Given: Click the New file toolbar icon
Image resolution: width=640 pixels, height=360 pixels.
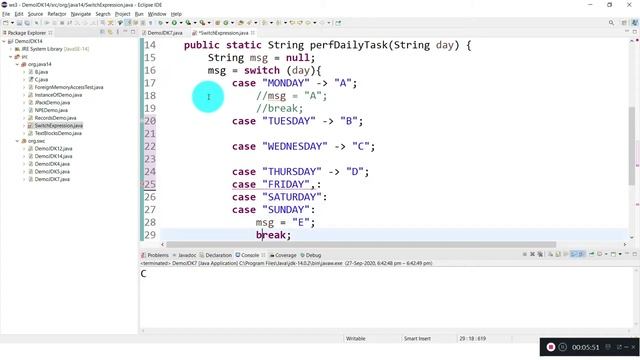Looking at the screenshot, I should click(5, 23).
